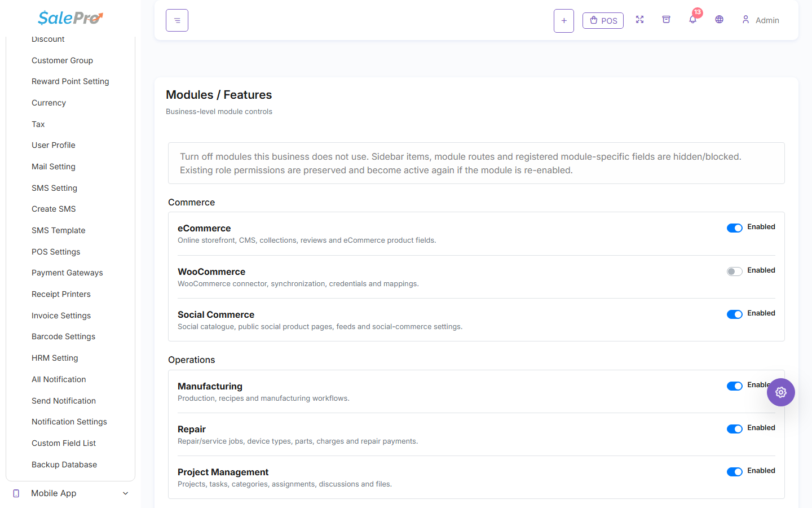
Task: Enable the WooCommerce module toggle
Action: 735,271
